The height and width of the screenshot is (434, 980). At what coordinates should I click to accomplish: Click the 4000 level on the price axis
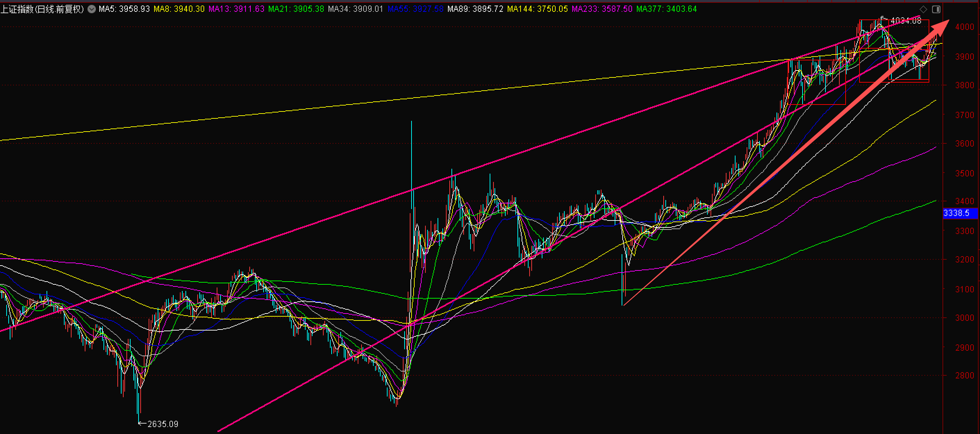964,27
